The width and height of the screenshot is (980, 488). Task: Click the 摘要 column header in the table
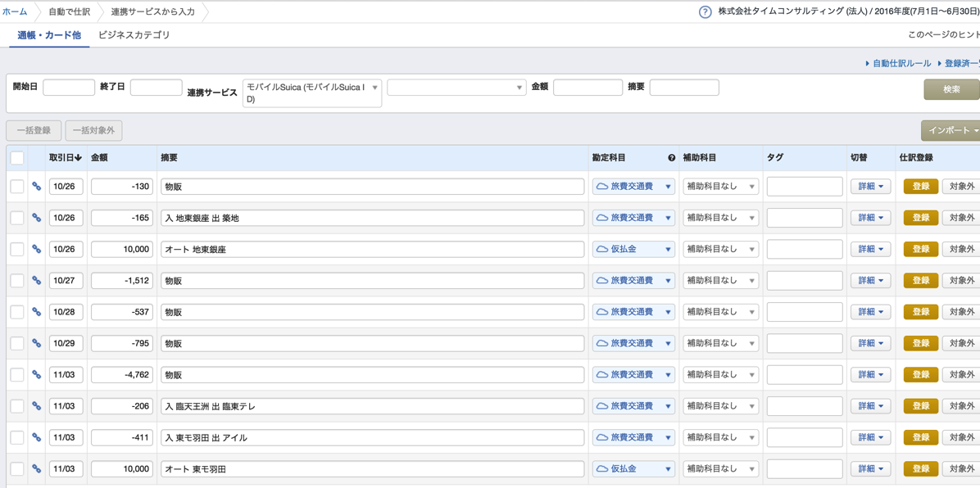click(170, 158)
